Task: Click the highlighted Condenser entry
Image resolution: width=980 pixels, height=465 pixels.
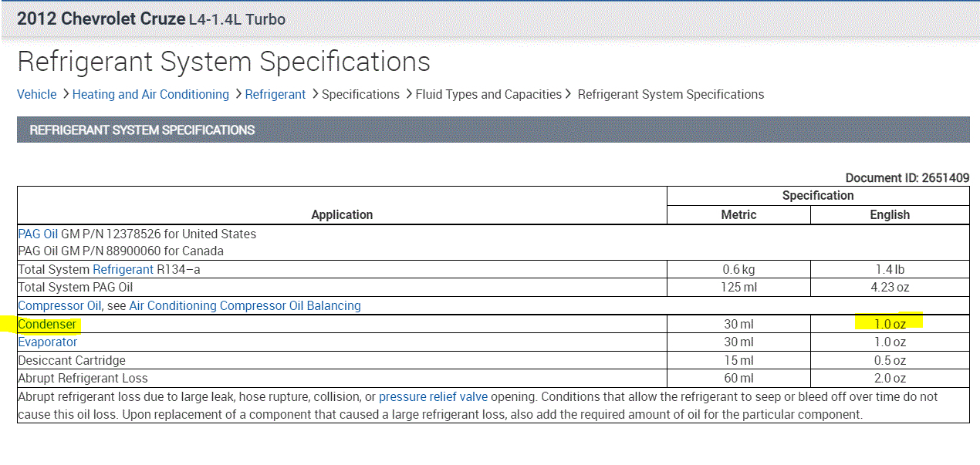Action: (47, 324)
